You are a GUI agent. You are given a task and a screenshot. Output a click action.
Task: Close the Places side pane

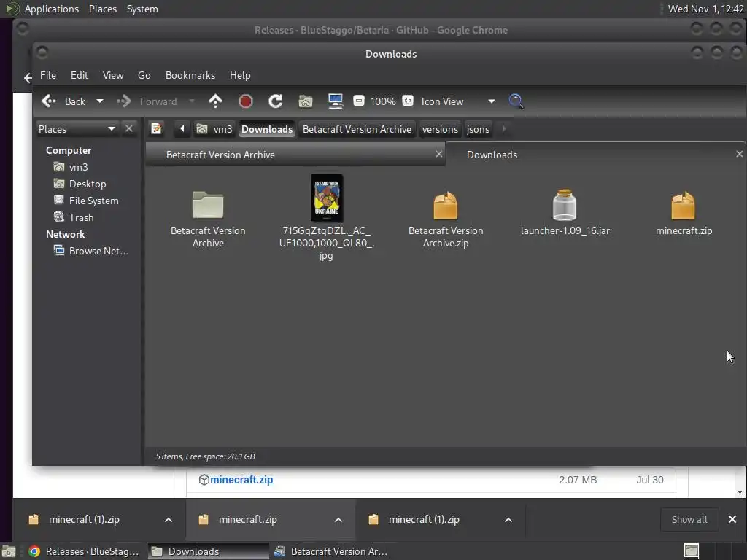tap(128, 128)
